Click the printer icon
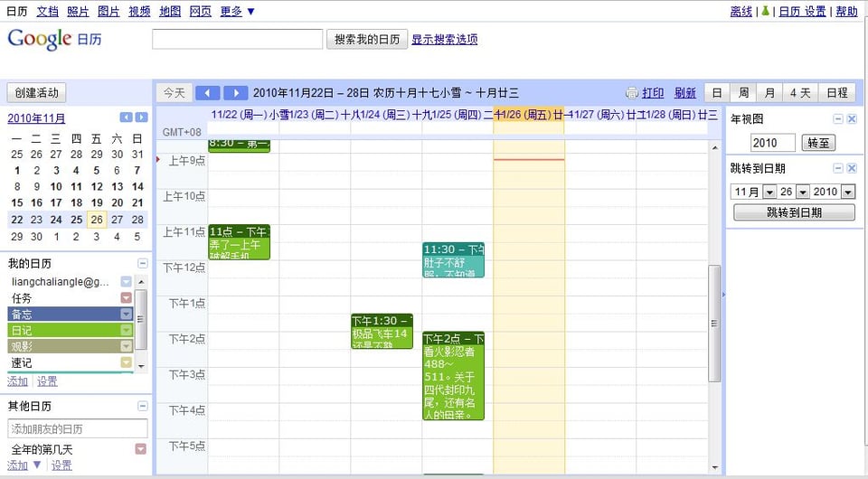Viewport: 868px width, 479px height. [x=632, y=93]
